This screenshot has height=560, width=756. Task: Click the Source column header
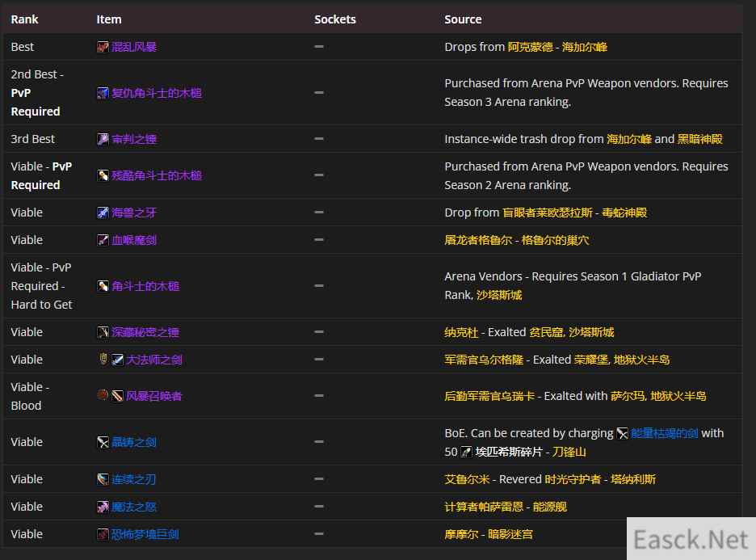pos(463,19)
